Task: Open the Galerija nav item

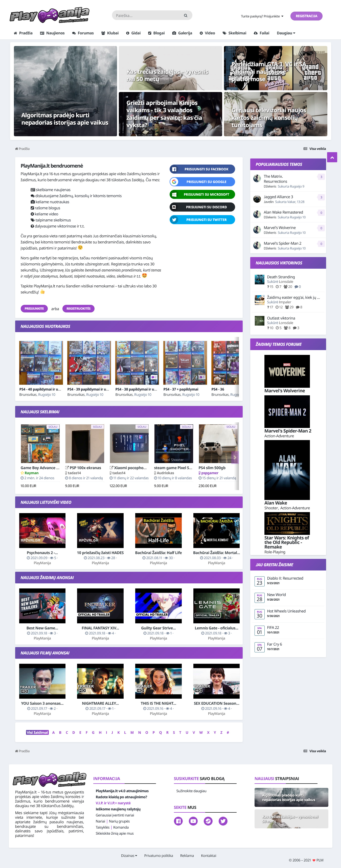Action: pos(182,33)
